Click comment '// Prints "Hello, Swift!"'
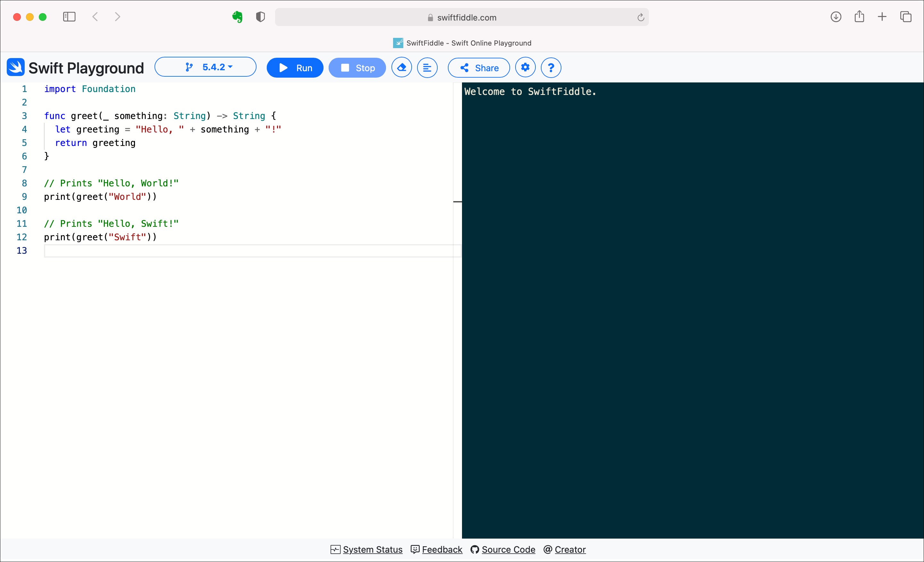This screenshot has height=562, width=924. pyautogui.click(x=111, y=224)
